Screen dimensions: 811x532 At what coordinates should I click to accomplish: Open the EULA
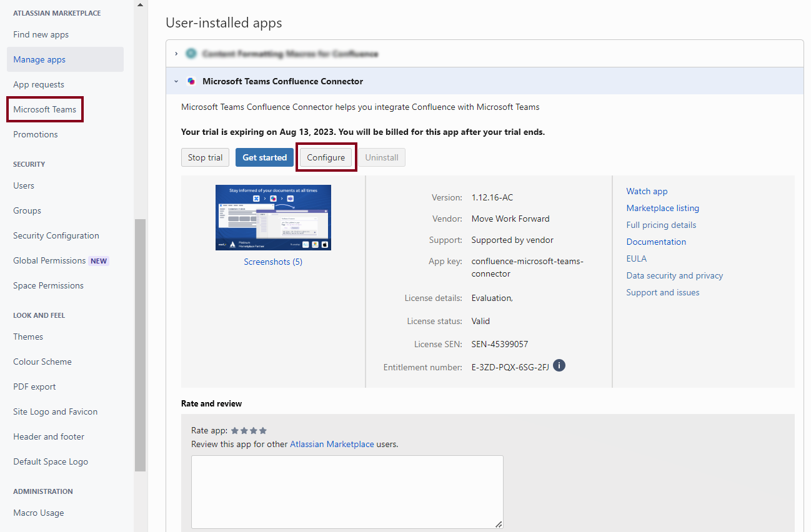coord(636,259)
